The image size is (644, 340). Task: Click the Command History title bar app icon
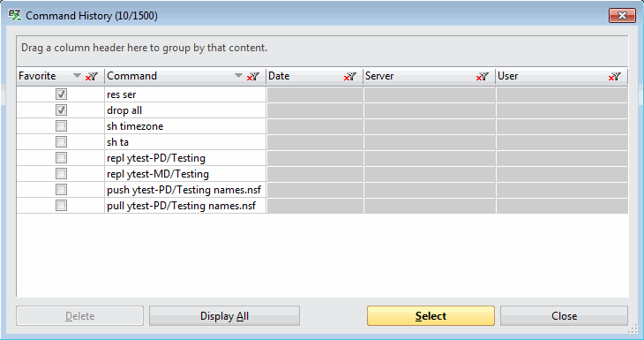(x=15, y=16)
